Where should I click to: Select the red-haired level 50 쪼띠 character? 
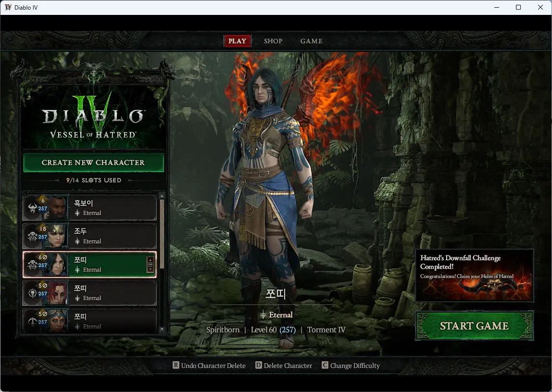[89, 293]
